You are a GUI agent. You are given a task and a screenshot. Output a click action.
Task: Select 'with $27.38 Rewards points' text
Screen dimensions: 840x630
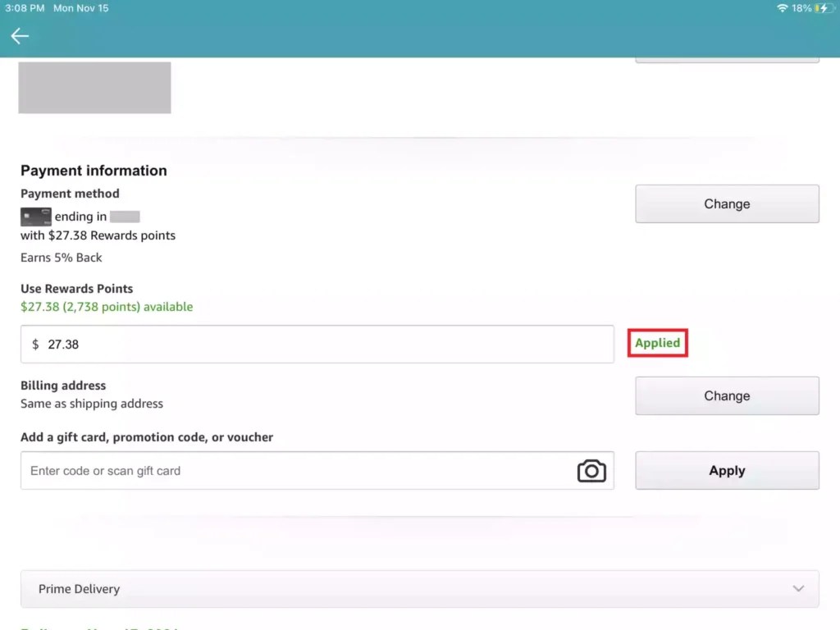(x=98, y=235)
